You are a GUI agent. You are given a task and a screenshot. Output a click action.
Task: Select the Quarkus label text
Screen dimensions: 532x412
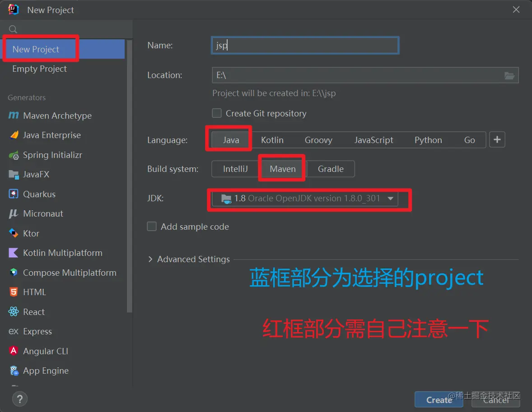39,194
